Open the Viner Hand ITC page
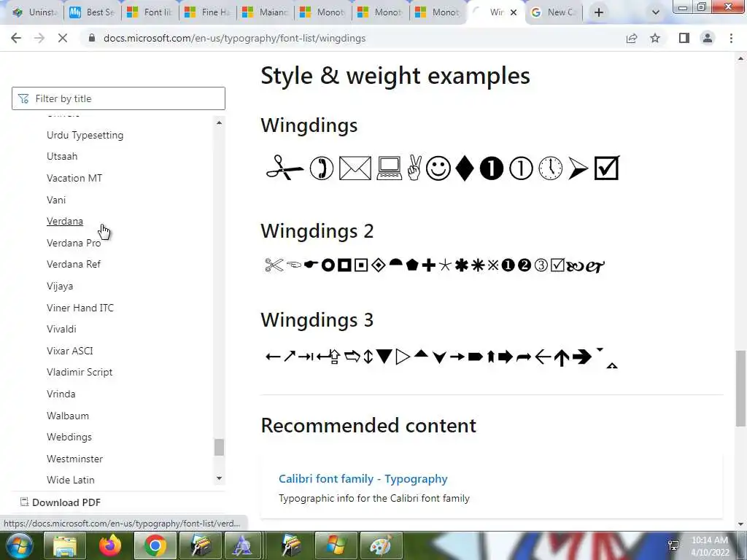This screenshot has height=560, width=747. (80, 308)
